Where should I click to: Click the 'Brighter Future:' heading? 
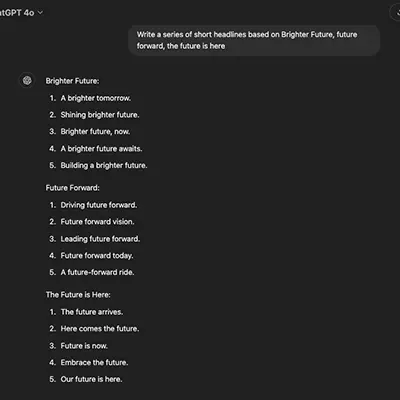(x=72, y=81)
